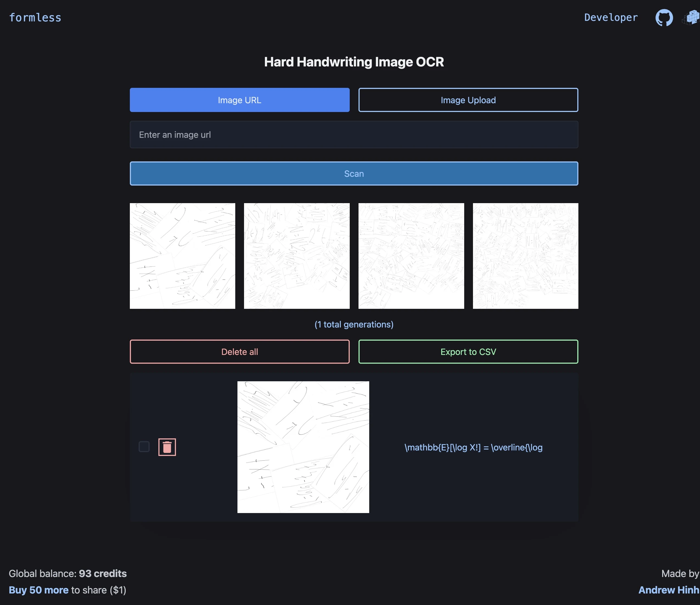Click the Buy 50 more link

pyautogui.click(x=38, y=590)
